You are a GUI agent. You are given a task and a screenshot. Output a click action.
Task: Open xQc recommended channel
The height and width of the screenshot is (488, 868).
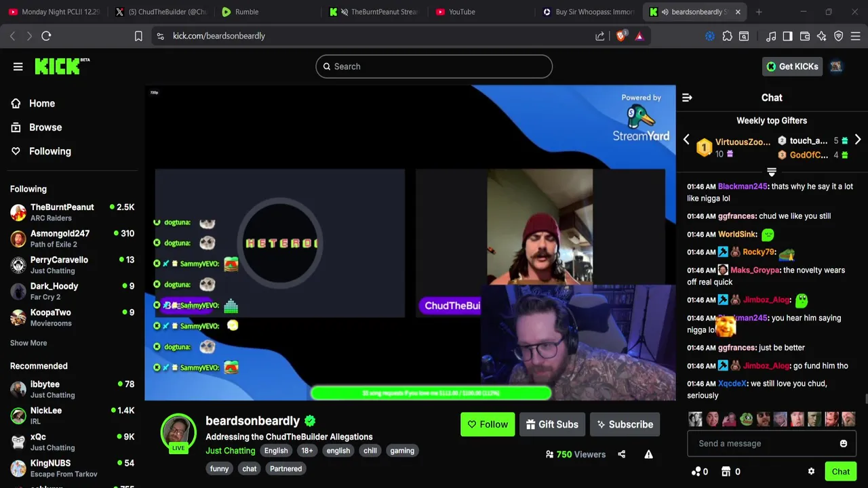72,442
